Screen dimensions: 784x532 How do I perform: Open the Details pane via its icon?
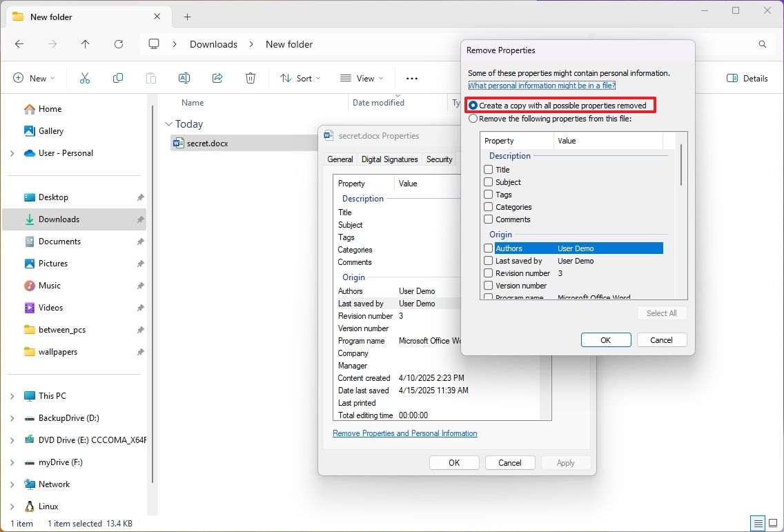tap(747, 78)
